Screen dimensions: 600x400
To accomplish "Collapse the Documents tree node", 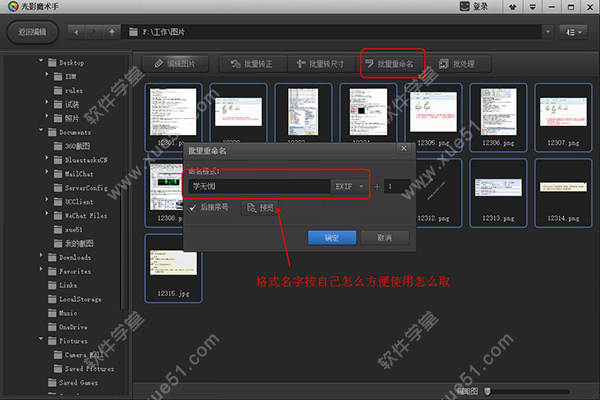I will (41, 130).
